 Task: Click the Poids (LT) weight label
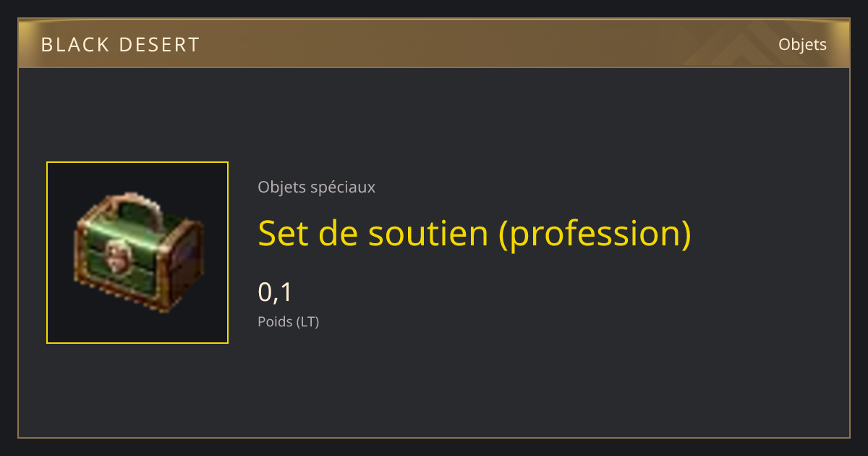[288, 321]
